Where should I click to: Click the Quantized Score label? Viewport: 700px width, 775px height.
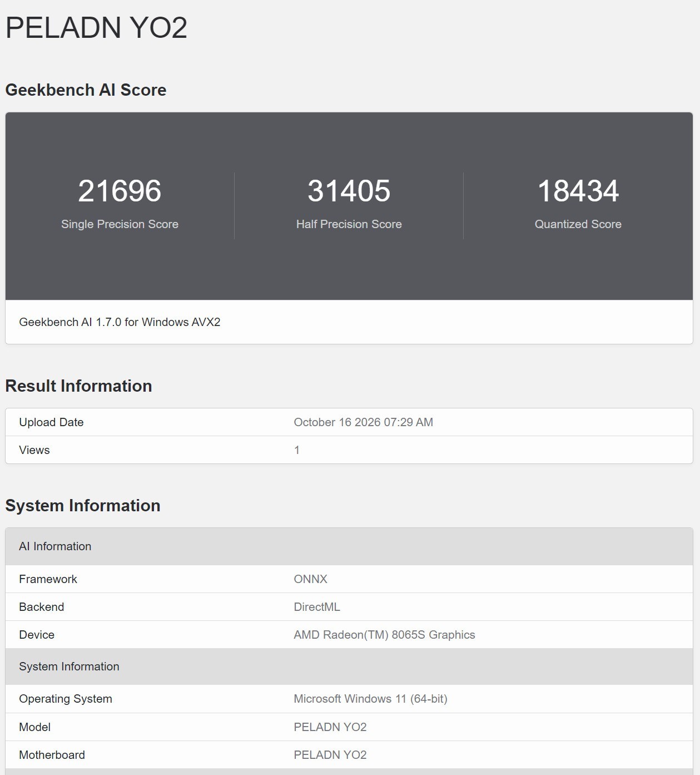pos(578,224)
